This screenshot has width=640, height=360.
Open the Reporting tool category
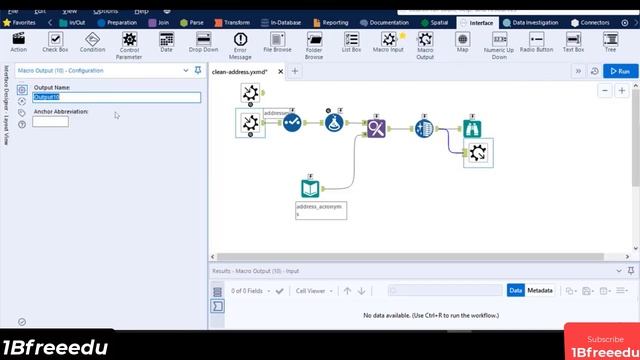(331, 22)
